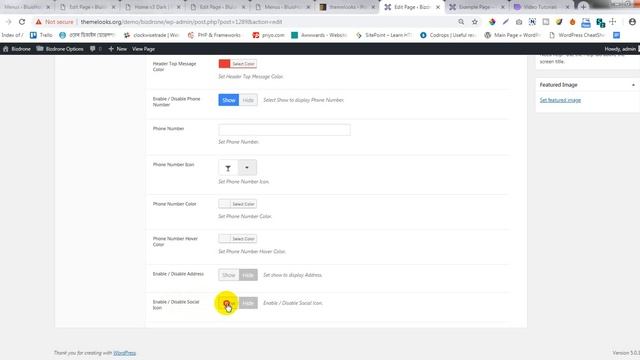Image resolution: width=640 pixels, height=360 pixels.
Task: Set Address toggle to Hide
Action: [x=248, y=275]
